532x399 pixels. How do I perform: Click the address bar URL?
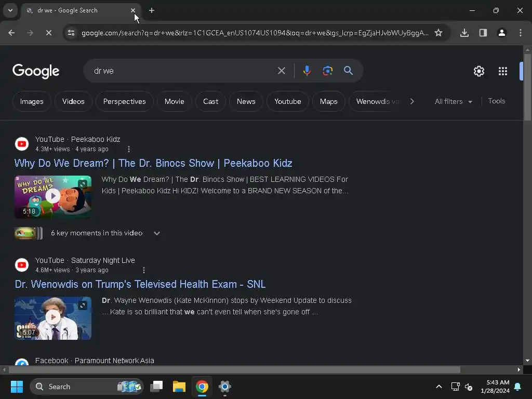click(x=255, y=33)
